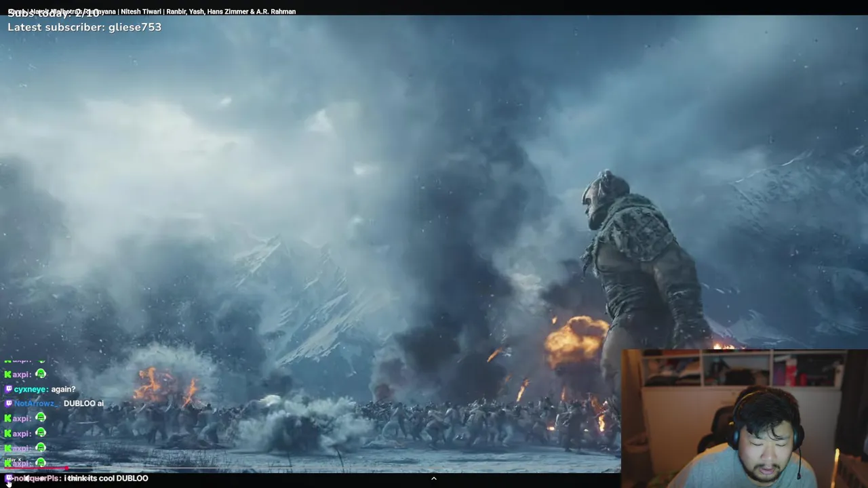
Task: Click the Twitch badge beside cyxneye
Action: [x=8, y=389]
